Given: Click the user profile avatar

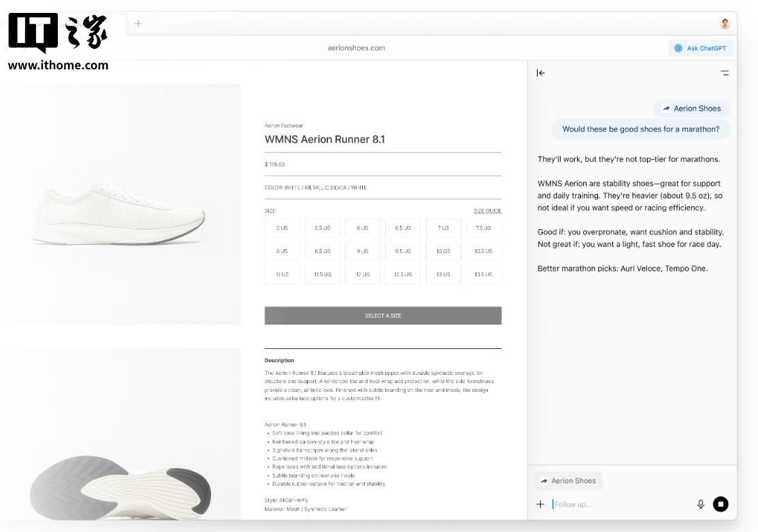Looking at the screenshot, I should (x=725, y=24).
